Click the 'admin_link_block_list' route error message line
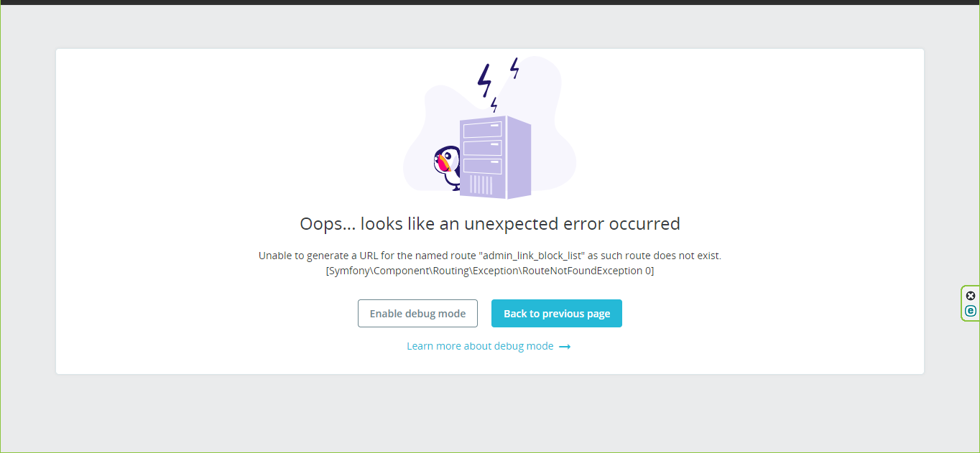Viewport: 980px width, 453px height. (x=490, y=256)
